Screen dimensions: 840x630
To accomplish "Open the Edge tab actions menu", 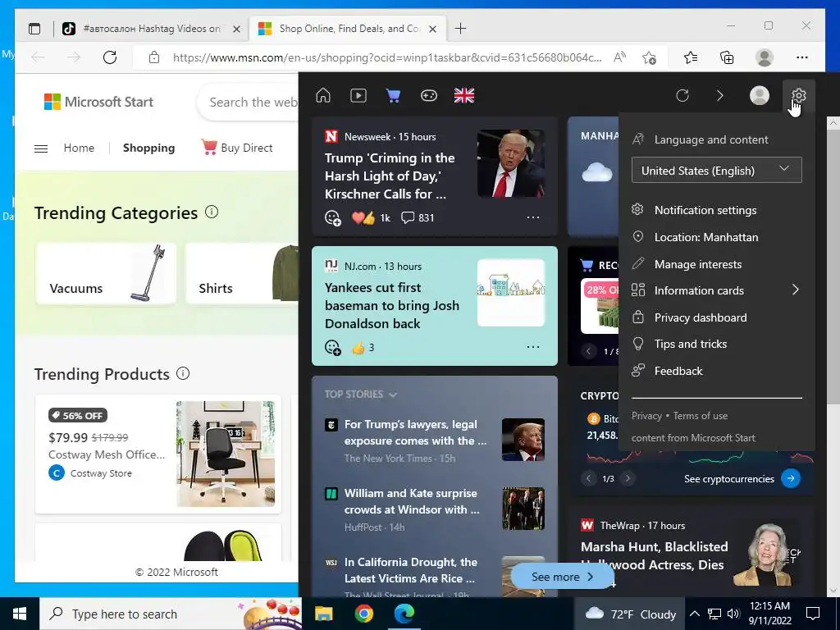I will 34,29.
